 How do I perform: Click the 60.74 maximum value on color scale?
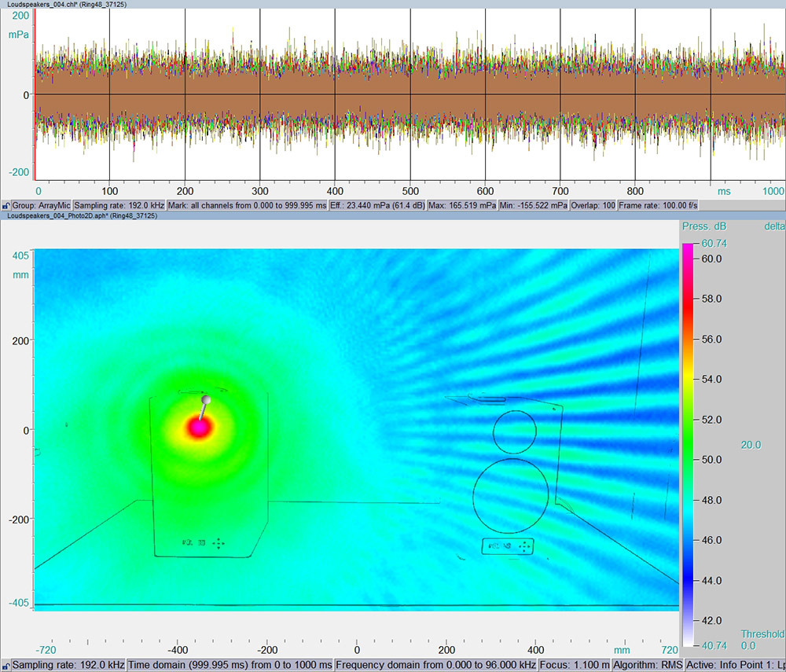tap(714, 243)
